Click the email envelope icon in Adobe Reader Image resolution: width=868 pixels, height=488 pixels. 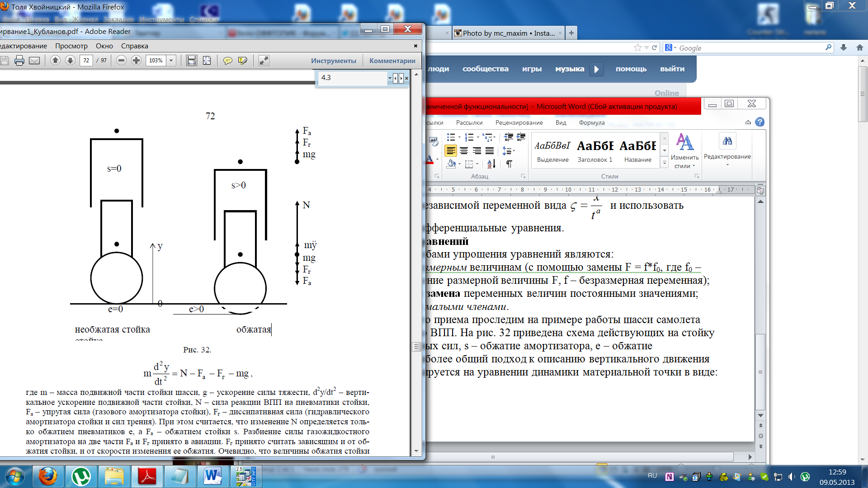(34, 61)
